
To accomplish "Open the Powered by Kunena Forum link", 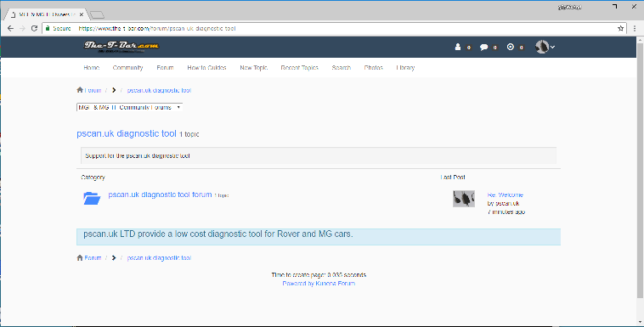I will point(319,284).
